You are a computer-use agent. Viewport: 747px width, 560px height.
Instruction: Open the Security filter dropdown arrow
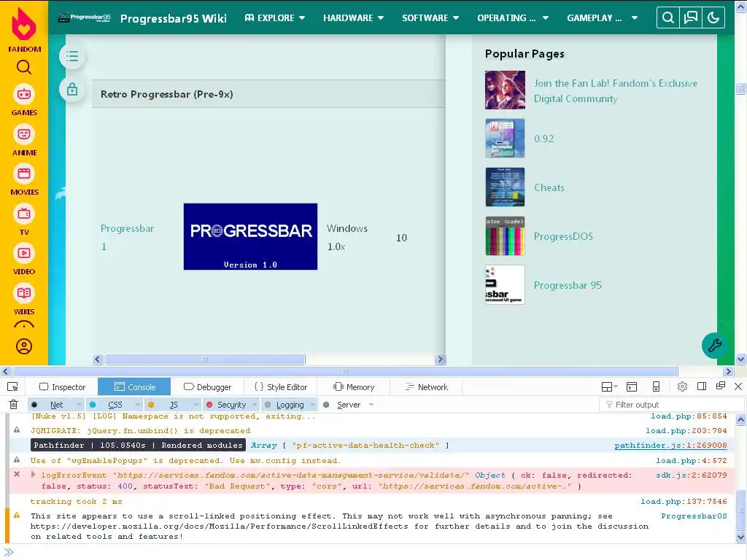pyautogui.click(x=255, y=404)
